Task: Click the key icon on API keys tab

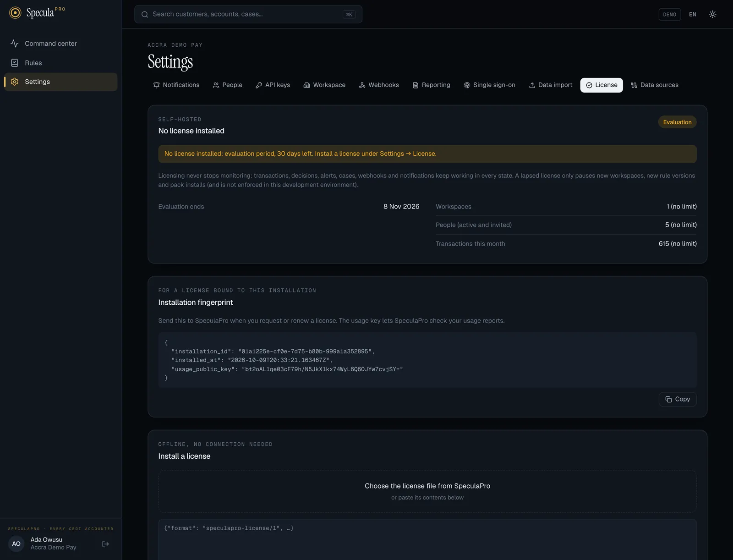Action: [259, 85]
